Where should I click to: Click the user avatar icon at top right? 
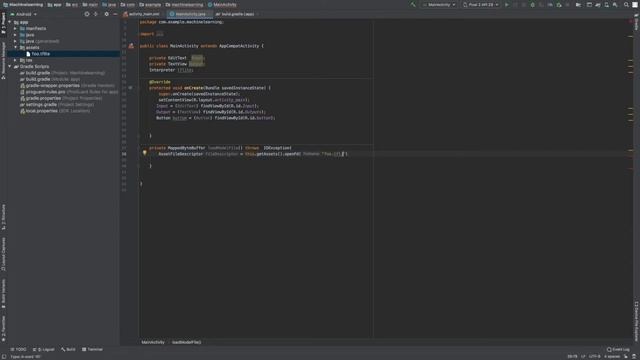click(x=635, y=5)
